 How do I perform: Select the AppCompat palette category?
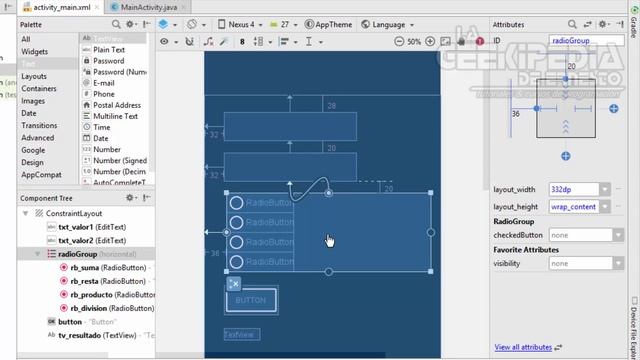coord(41,175)
